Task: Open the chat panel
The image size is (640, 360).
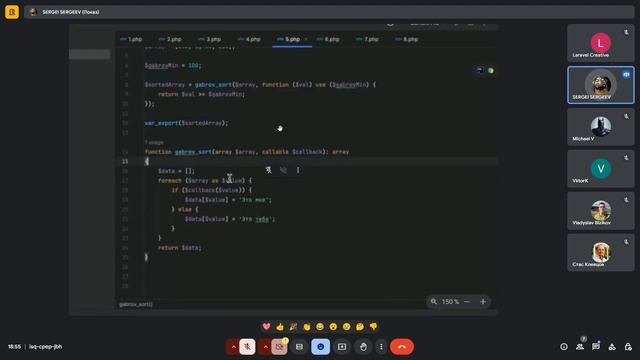Action: [596, 347]
